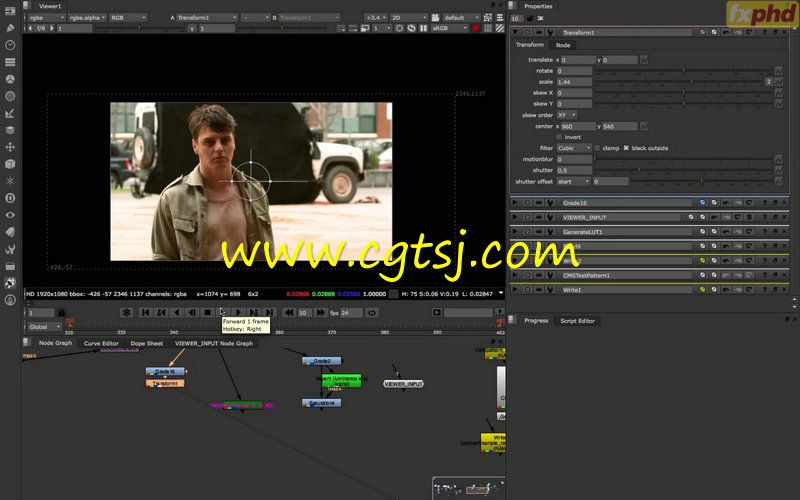Open VIEWER_INPUT Node Graph tab

tap(214, 343)
